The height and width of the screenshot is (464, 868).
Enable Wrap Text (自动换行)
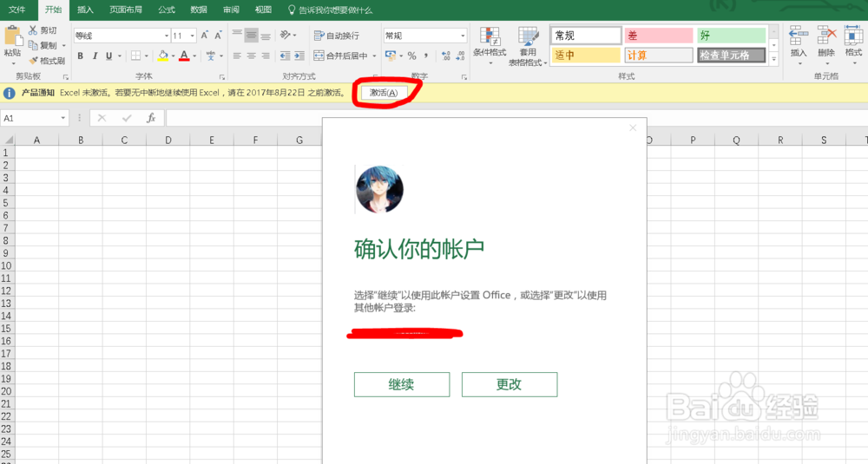pos(337,36)
